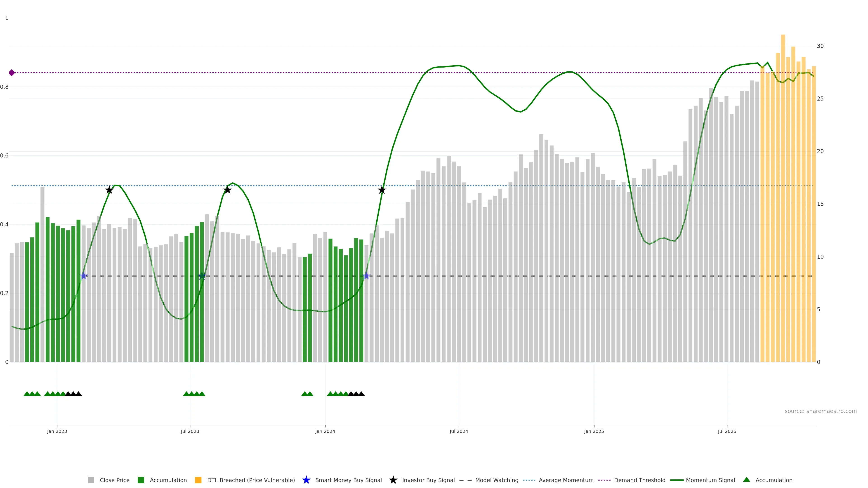This screenshot has height=488, width=868.
Task: Click the purple Demand Threshold diamond marker
Action: pos(12,73)
